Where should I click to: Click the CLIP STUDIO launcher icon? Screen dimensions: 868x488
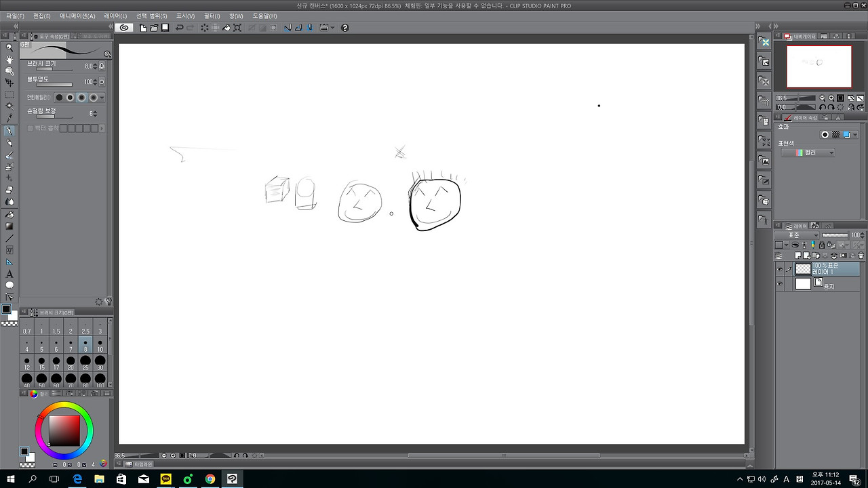(123, 28)
